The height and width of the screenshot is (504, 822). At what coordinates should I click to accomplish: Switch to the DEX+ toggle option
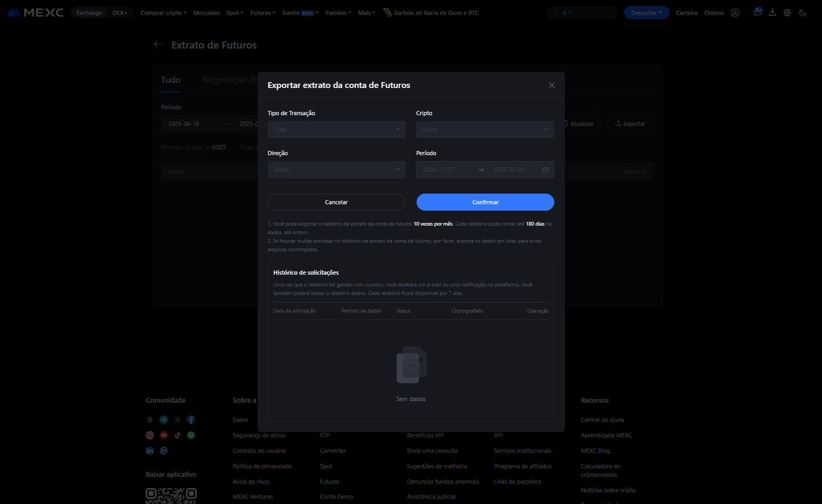tap(119, 13)
